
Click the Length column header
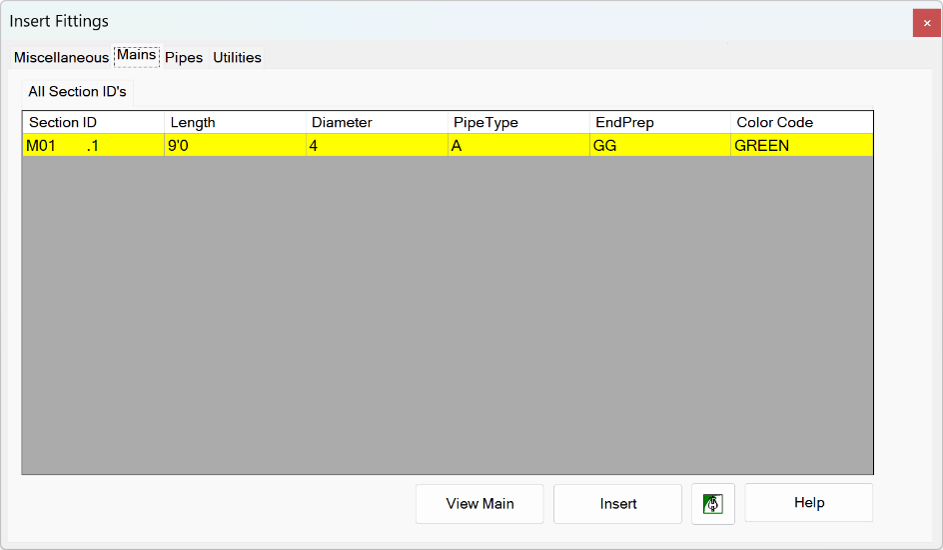point(235,123)
